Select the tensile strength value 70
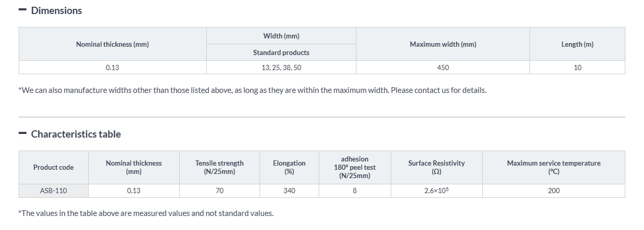The image size is (644, 230). pyautogui.click(x=219, y=191)
